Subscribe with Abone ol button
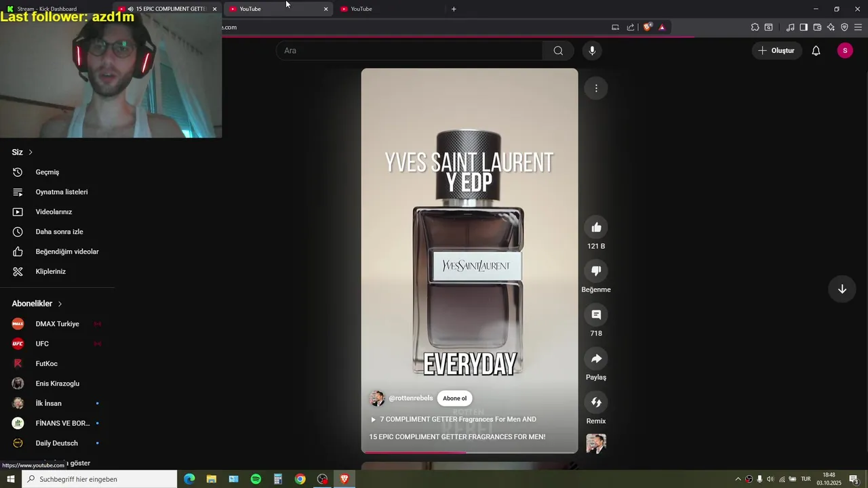Screen dimensions: 868x488 (x=454, y=399)
